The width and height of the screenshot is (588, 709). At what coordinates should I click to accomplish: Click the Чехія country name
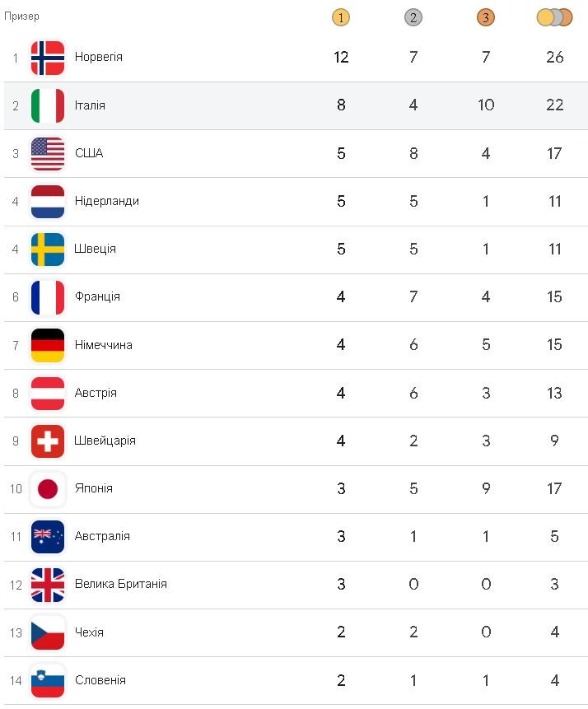click(x=89, y=632)
